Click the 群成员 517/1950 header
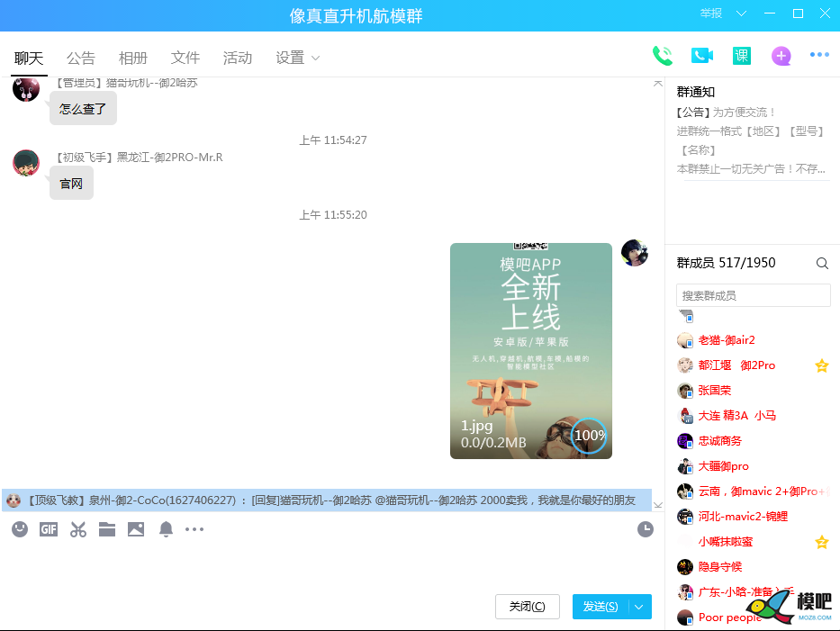This screenshot has height=631, width=840. (726, 263)
